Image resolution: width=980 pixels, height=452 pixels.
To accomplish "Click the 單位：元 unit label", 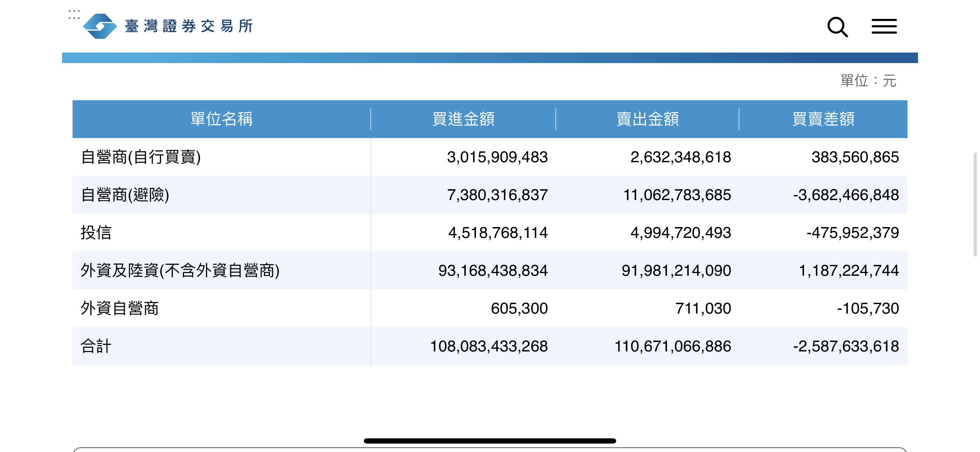I will 868,81.
